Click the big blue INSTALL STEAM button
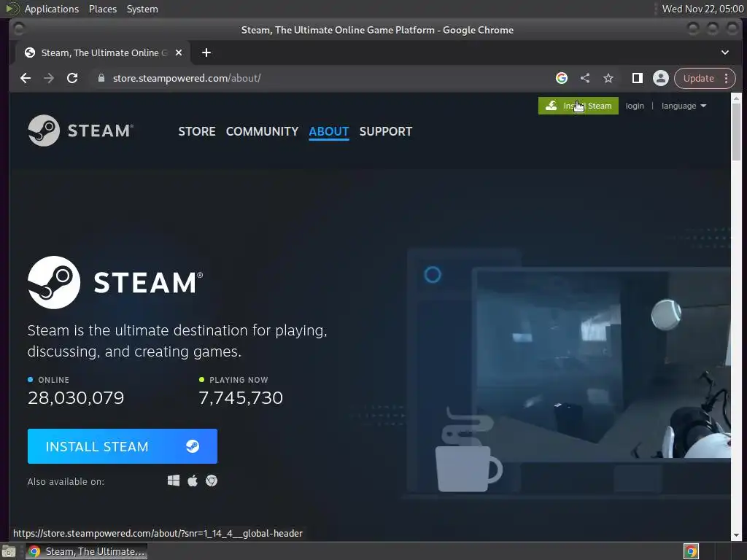 [123, 446]
